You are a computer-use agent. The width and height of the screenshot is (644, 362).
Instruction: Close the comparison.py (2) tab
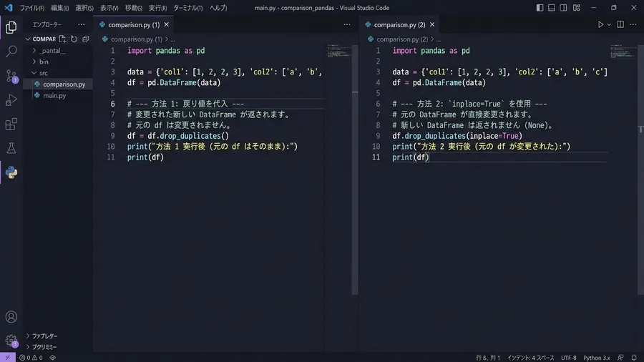pyautogui.click(x=432, y=24)
